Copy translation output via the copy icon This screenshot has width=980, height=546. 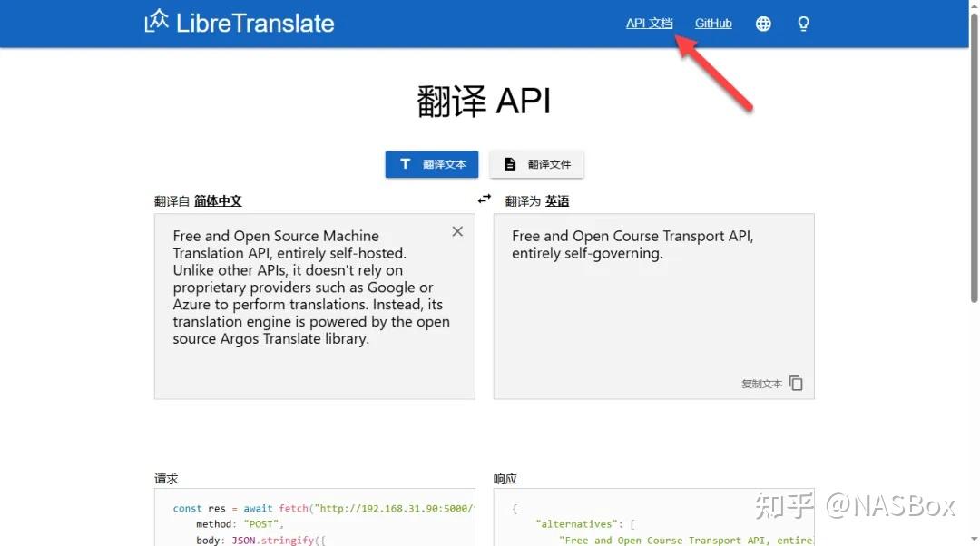click(796, 383)
